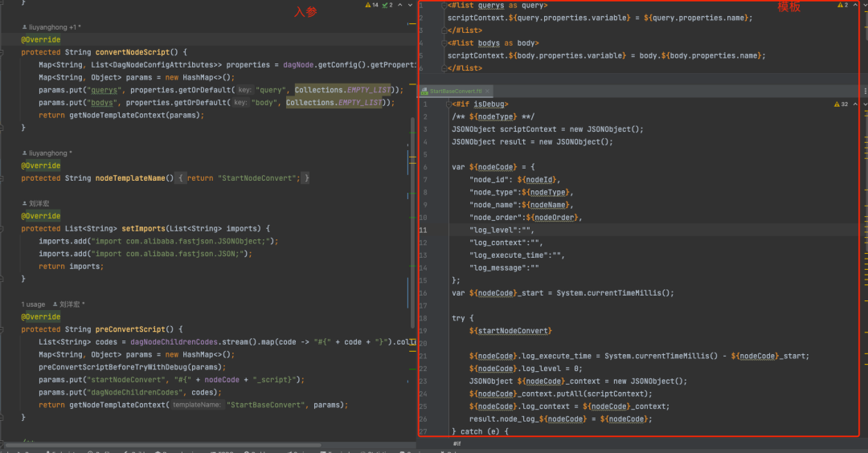This screenshot has height=453, width=868.
Task: Open the editor tab options three-dot menu
Action: click(x=865, y=91)
